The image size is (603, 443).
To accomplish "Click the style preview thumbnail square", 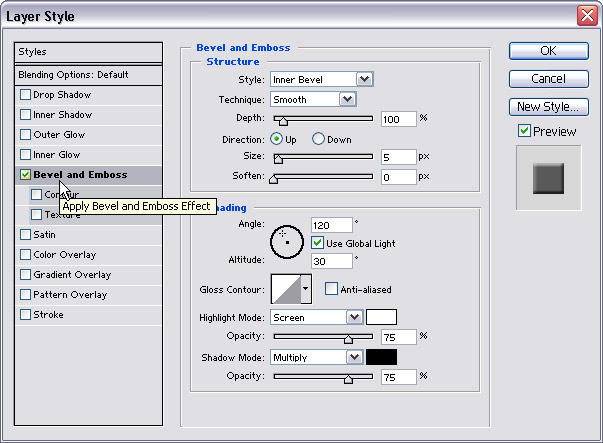I will [x=548, y=178].
